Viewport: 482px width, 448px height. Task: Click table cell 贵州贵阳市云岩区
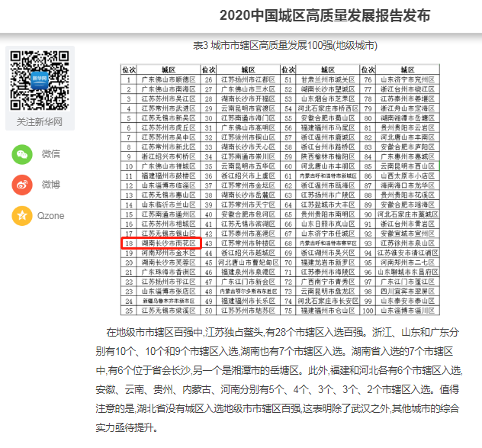(x=407, y=127)
